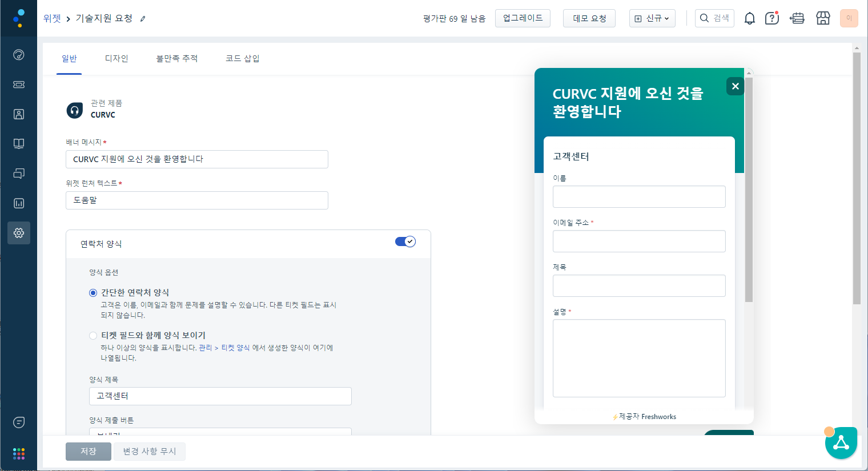Open the notifications bell icon

pyautogui.click(x=749, y=18)
